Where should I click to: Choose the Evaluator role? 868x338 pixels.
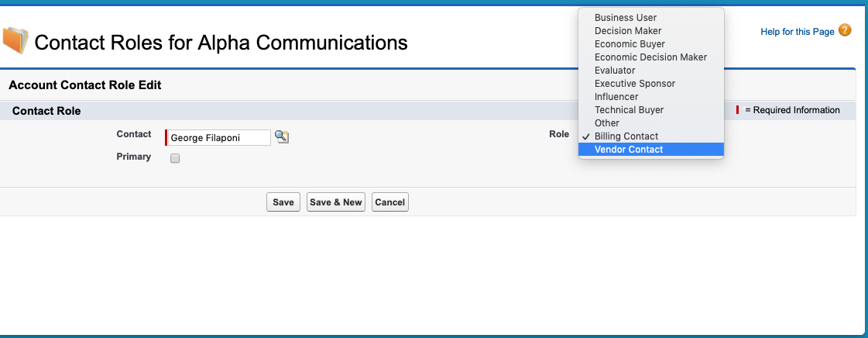point(651,71)
